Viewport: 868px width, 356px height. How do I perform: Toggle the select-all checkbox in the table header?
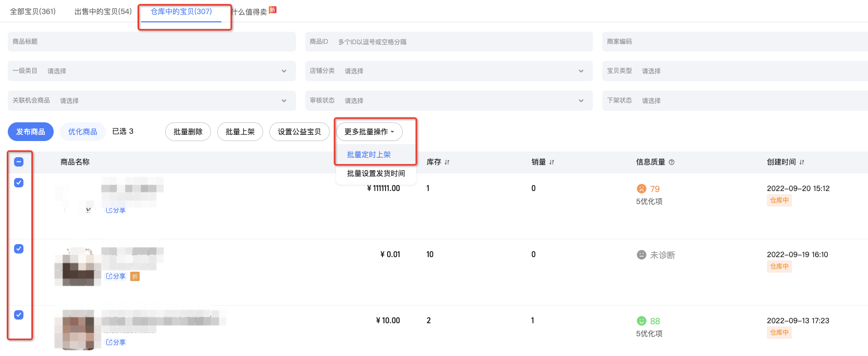tap(19, 162)
